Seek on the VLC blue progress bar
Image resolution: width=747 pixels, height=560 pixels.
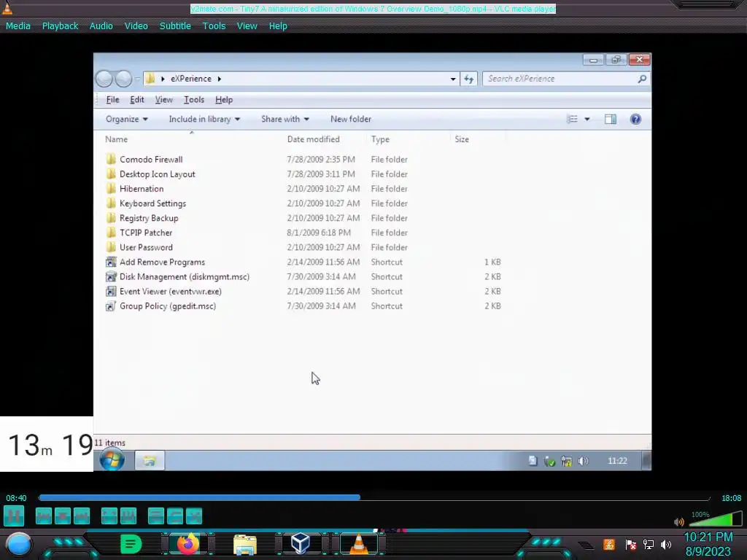(x=374, y=497)
